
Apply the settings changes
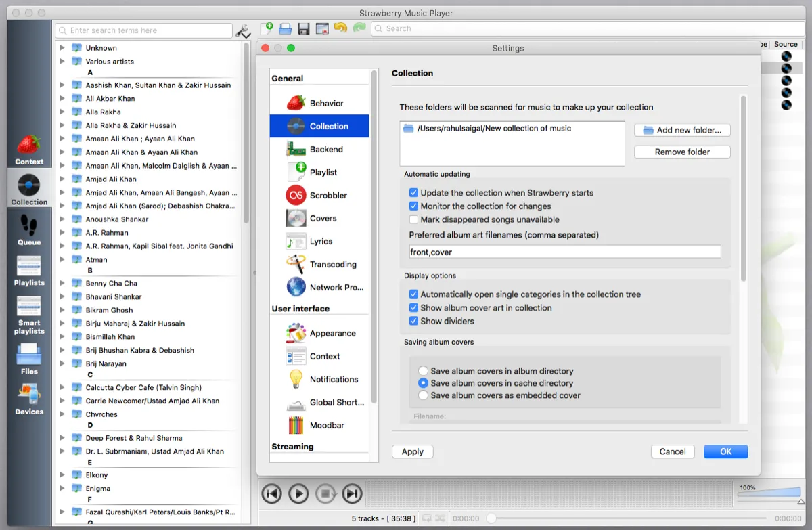point(413,451)
